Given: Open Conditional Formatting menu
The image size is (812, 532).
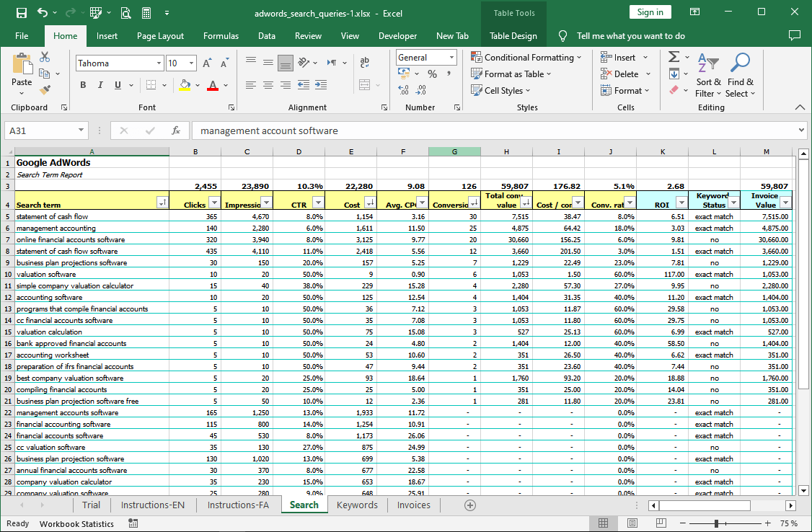Looking at the screenshot, I should tap(526, 58).
